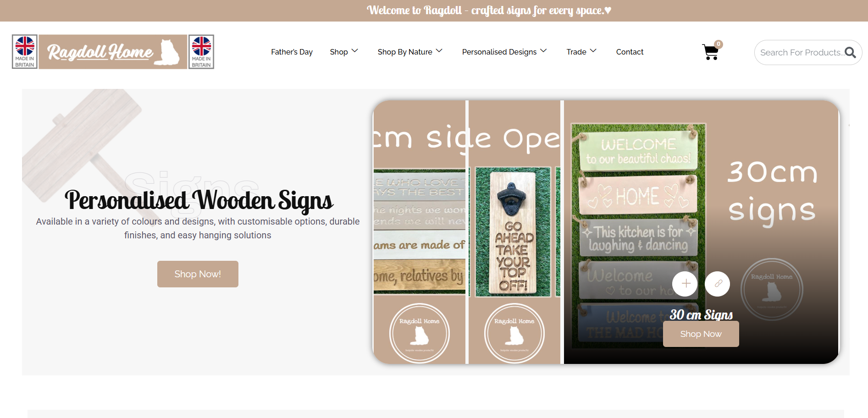Select the bottle opener sign slide
868x418 pixels.
coord(514,232)
